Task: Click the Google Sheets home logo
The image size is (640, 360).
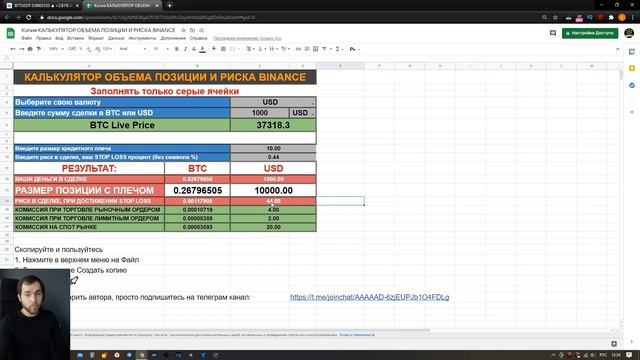Action: (11, 33)
